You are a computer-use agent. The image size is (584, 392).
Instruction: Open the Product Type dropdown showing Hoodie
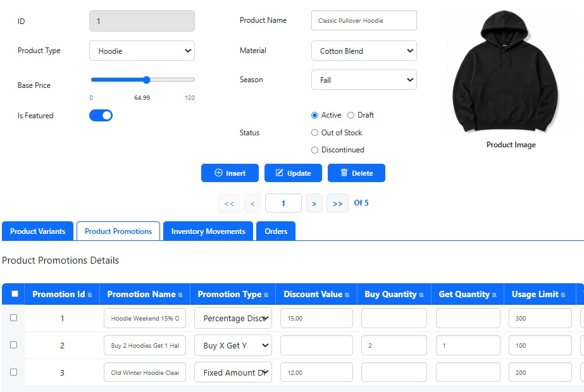142,51
